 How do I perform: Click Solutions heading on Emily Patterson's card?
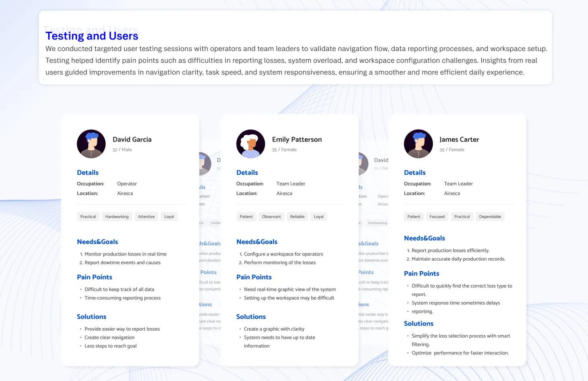(x=251, y=317)
